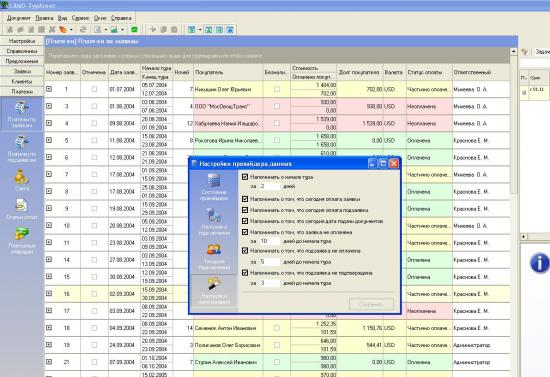Viewport: 550px width, 377px height.
Task: Click the greyed scissors toolbar icon
Action: click(x=52, y=30)
